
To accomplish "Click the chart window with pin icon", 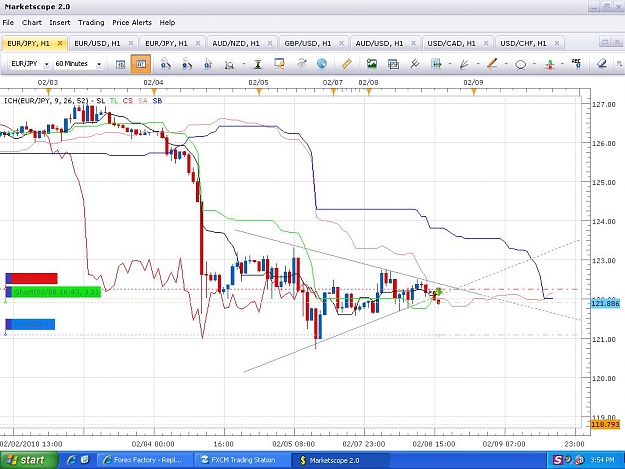I will coord(279,64).
